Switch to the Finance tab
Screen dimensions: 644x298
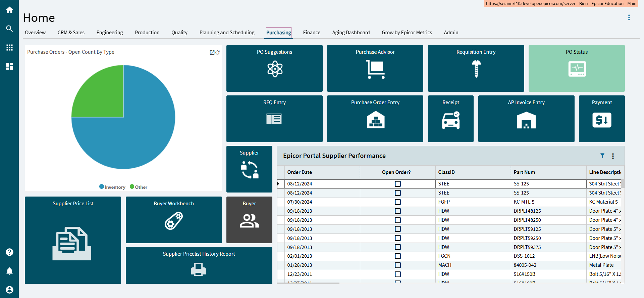(x=312, y=33)
